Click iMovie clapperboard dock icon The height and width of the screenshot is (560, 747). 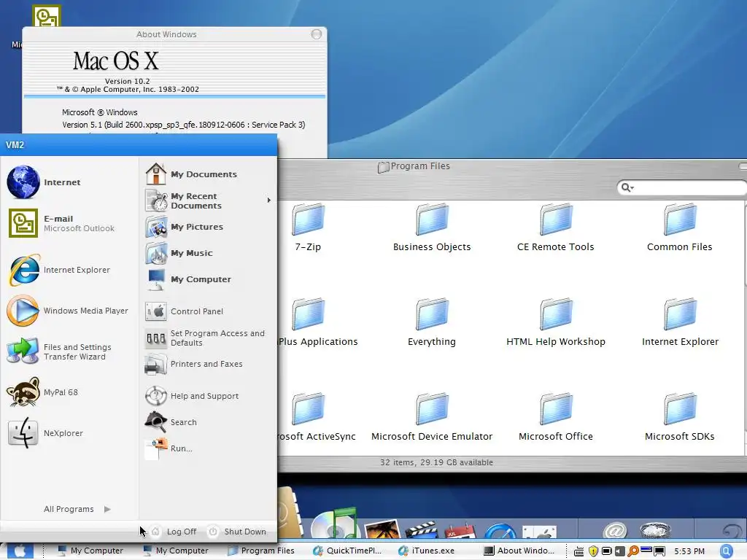(421, 530)
